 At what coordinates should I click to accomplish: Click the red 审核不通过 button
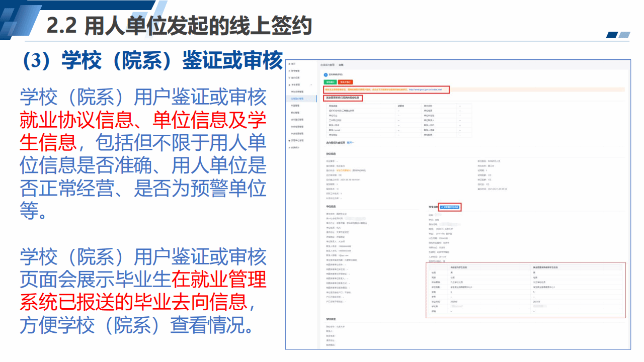[x=346, y=82]
